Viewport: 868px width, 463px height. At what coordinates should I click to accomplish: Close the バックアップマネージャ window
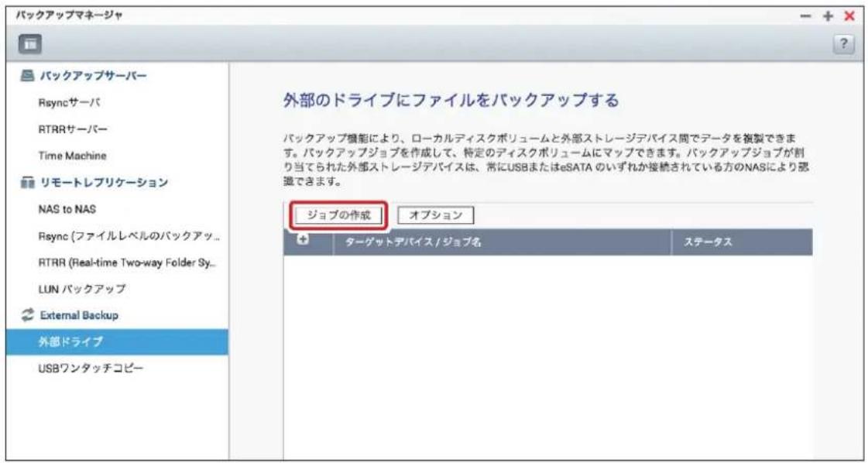849,16
